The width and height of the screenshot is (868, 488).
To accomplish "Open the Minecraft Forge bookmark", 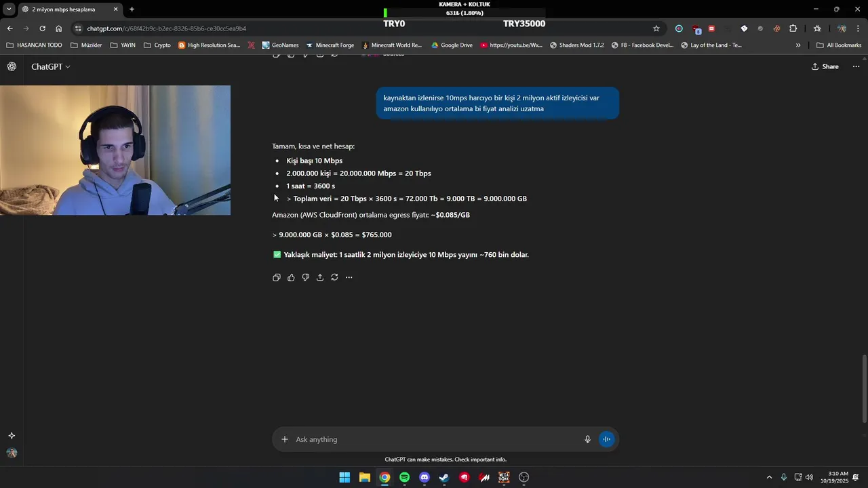I will (330, 45).
